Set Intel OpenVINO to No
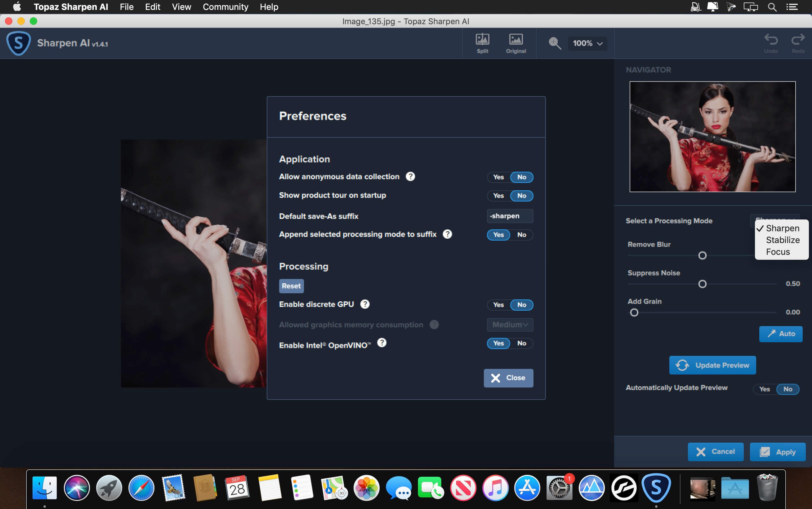 coord(522,343)
